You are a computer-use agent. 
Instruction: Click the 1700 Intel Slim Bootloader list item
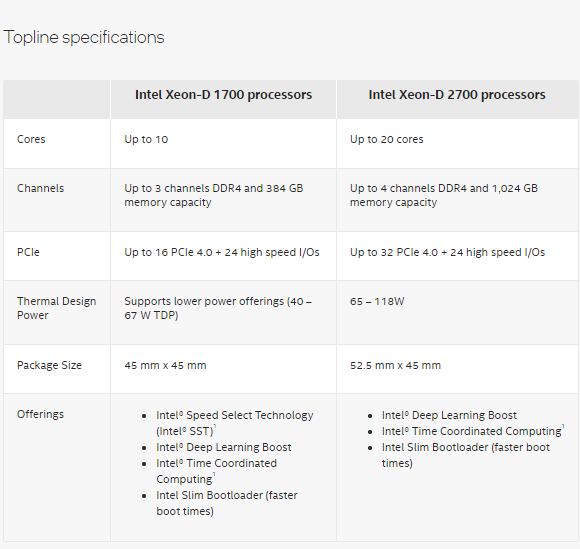(x=227, y=503)
